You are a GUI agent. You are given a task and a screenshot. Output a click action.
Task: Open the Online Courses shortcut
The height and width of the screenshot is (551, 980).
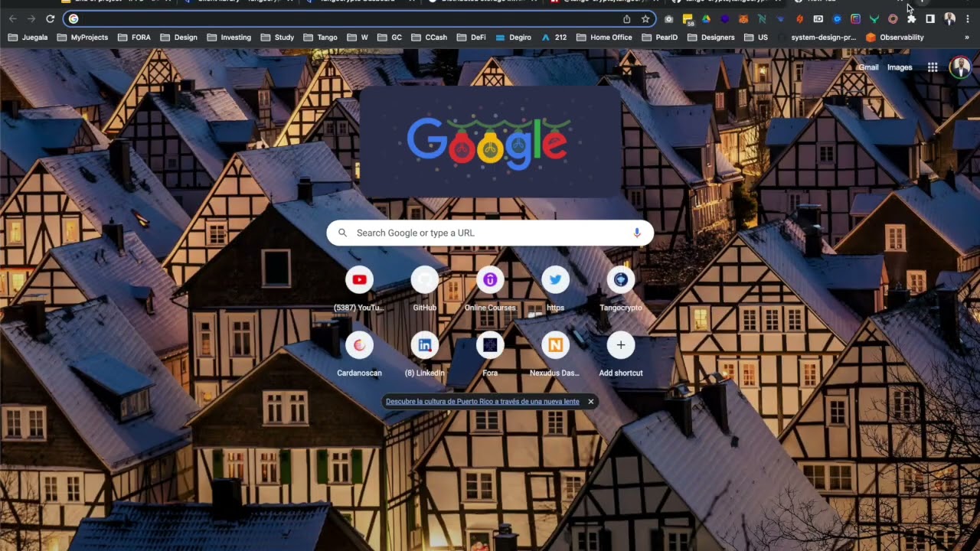coord(490,289)
